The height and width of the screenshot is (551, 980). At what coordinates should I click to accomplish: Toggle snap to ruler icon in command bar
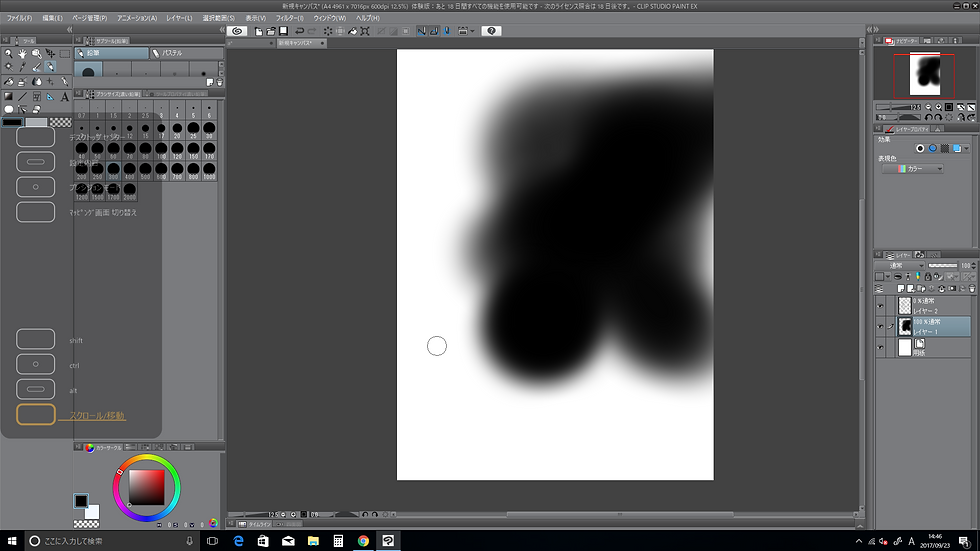pos(422,31)
